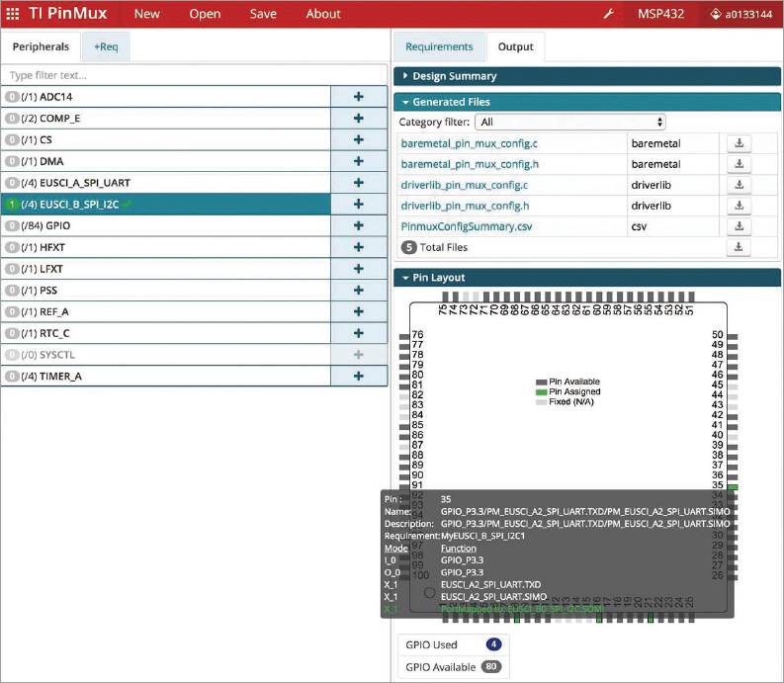784x683 pixels.
Task: Add a DMA peripheral with plus icon
Action: pyautogui.click(x=358, y=161)
